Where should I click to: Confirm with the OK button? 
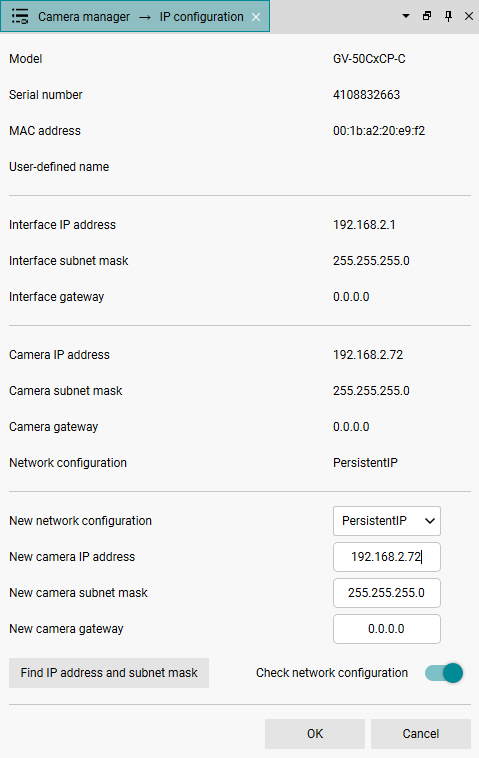pyautogui.click(x=315, y=734)
